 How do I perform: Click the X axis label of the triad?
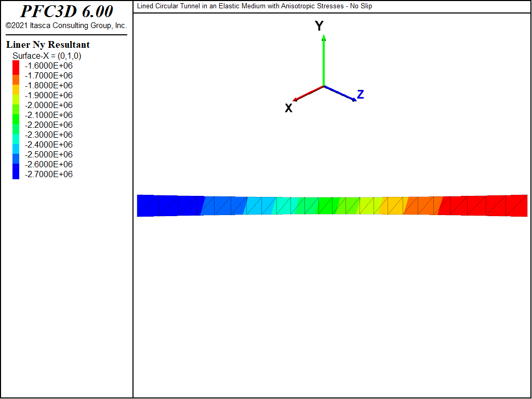(x=288, y=108)
